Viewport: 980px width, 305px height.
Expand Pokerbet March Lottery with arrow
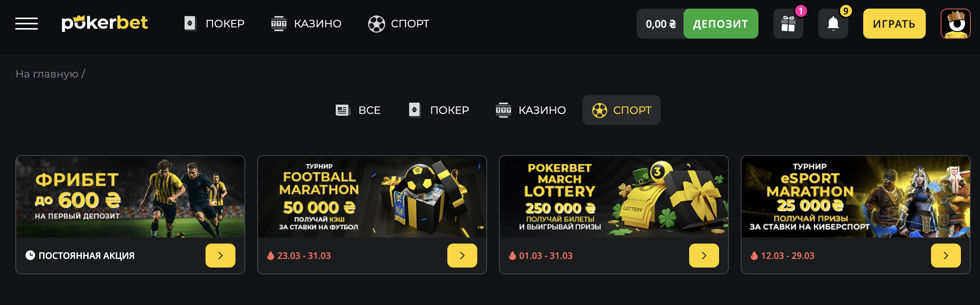tap(704, 256)
